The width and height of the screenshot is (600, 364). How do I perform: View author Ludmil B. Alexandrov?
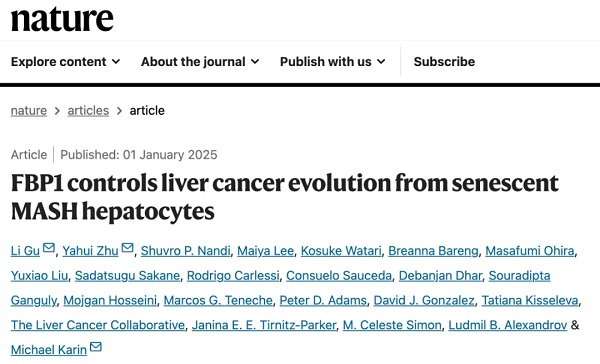[507, 325]
